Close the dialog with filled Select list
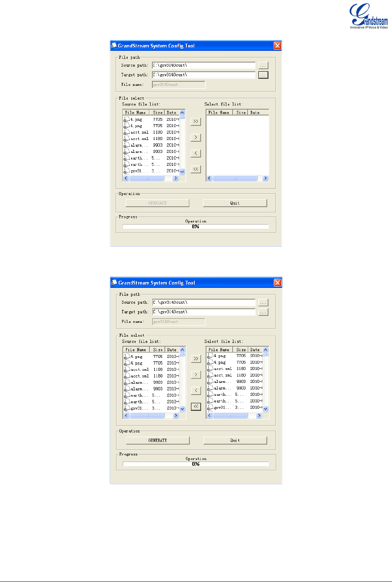The image size is (392, 582). 278,283
